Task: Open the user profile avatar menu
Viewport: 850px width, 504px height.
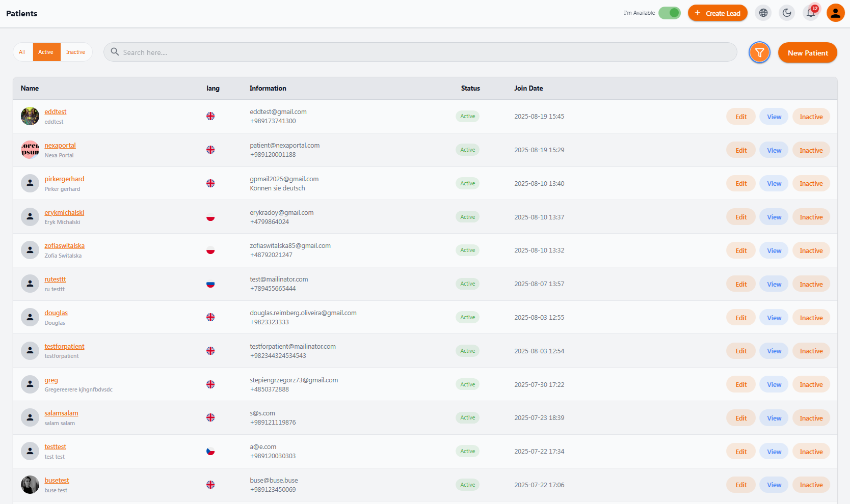Action: point(836,13)
